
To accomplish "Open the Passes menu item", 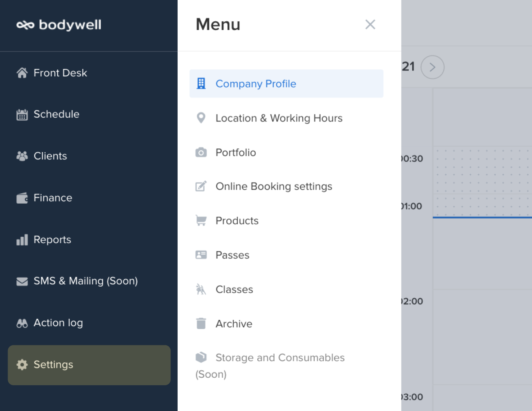I will [x=232, y=255].
